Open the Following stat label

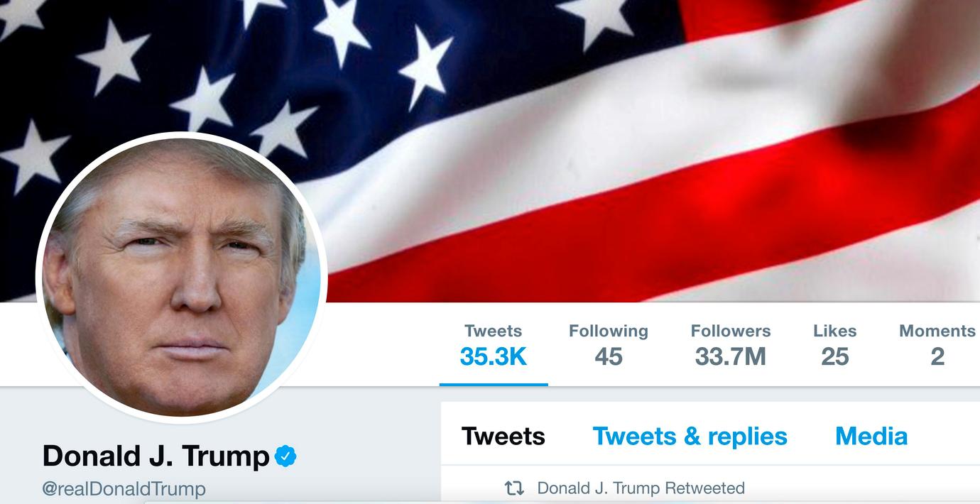click(609, 331)
